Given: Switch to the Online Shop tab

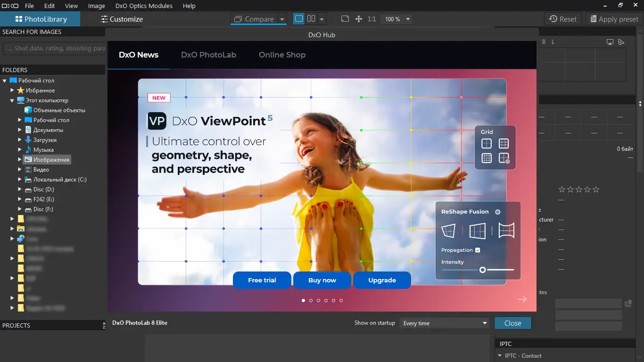Looking at the screenshot, I should tap(282, 55).
